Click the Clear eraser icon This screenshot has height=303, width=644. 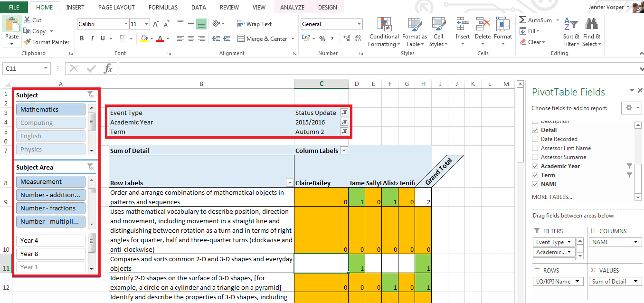click(x=523, y=42)
